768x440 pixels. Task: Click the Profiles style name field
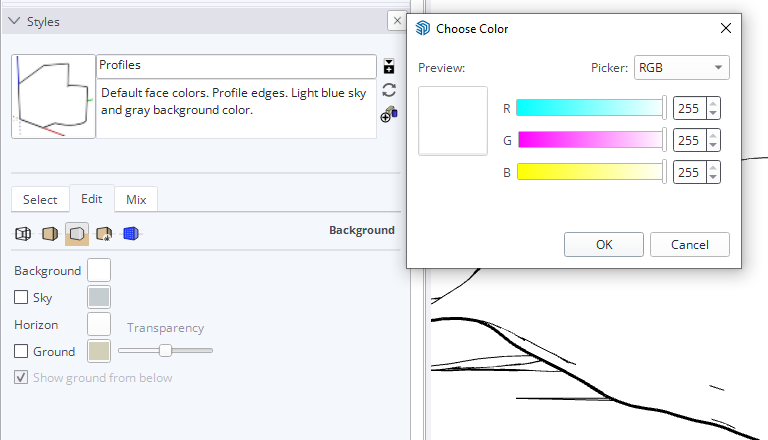[x=236, y=66]
